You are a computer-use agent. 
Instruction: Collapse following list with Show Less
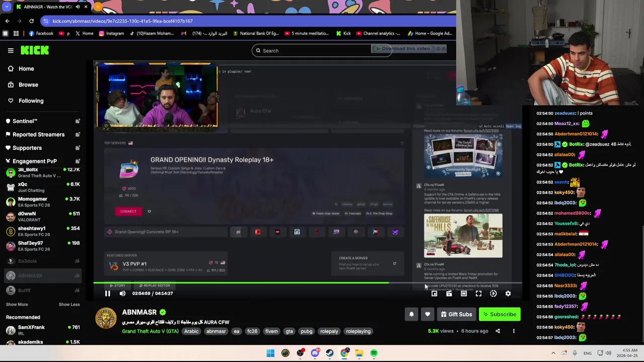[x=69, y=304]
